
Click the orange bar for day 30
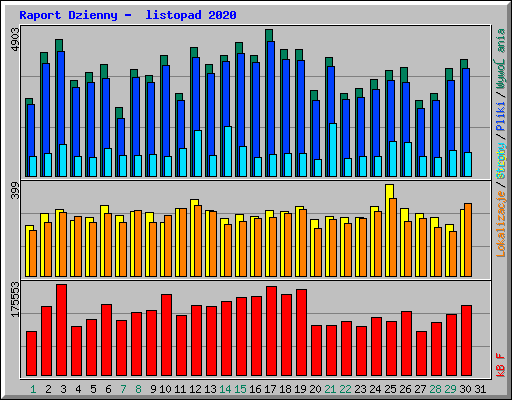tap(468, 240)
